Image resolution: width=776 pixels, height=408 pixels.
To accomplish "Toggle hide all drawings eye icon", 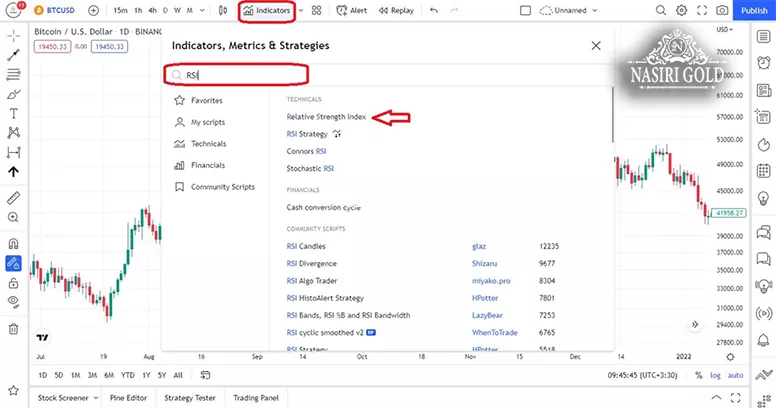I will [13, 302].
